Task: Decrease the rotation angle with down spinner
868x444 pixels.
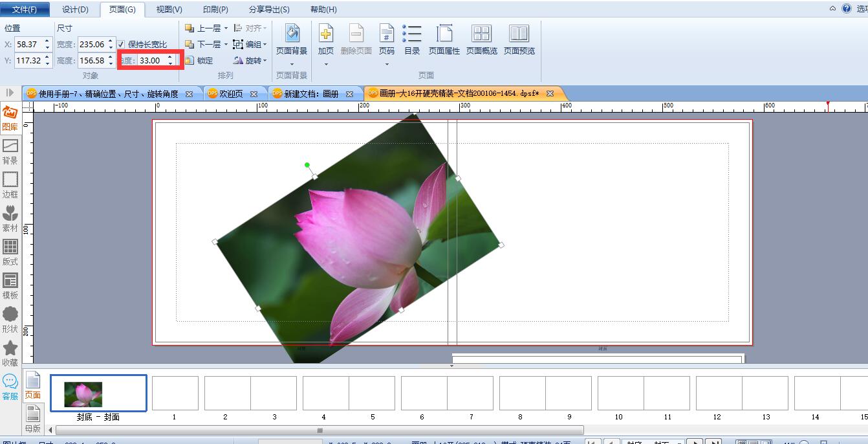Action: point(170,63)
